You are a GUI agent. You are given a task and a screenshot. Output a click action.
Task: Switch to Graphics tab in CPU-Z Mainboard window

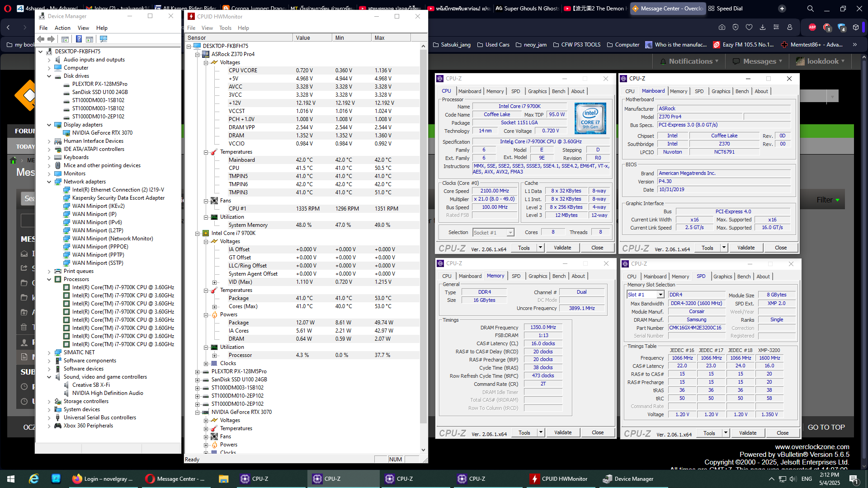click(721, 91)
